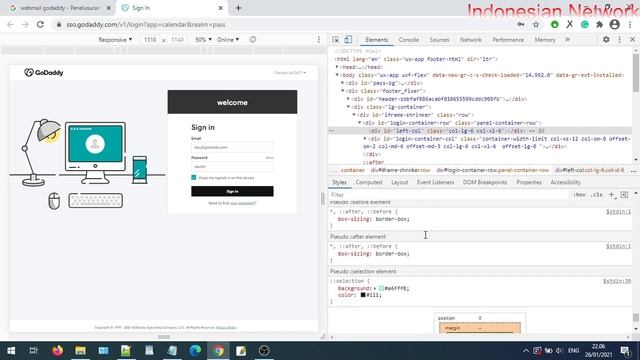Open Task View on taskbar
This screenshot has height=360, width=640.
click(33, 351)
